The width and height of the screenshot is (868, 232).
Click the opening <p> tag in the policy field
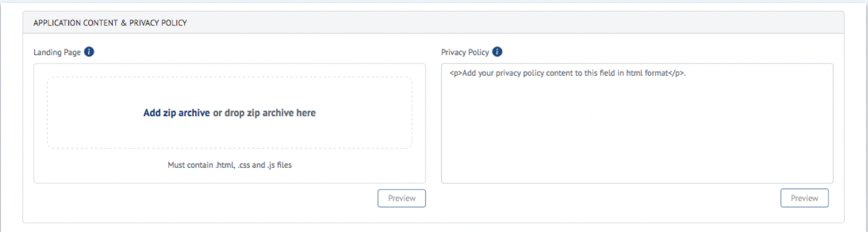tap(456, 73)
